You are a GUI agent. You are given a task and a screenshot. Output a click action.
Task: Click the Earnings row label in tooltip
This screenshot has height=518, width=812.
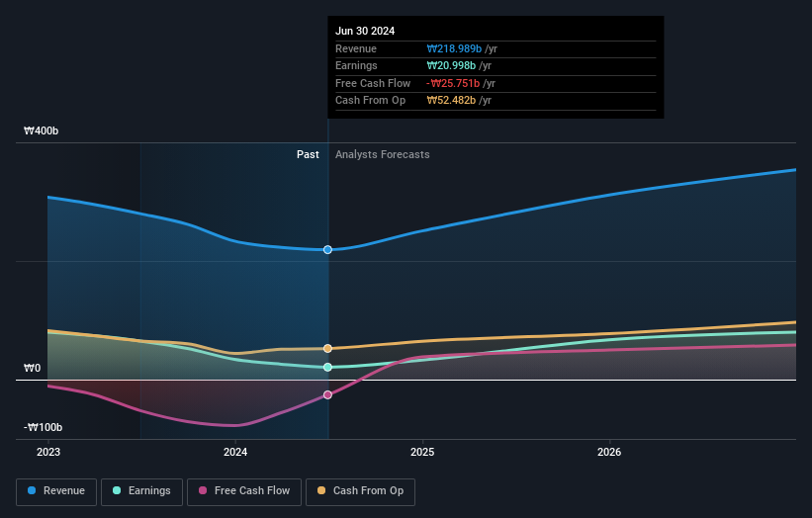pos(356,65)
